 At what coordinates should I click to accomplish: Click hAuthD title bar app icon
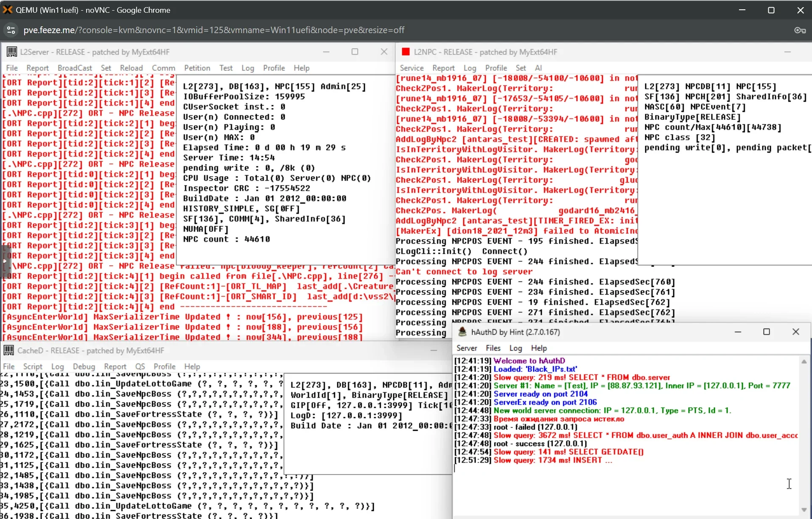pos(462,332)
